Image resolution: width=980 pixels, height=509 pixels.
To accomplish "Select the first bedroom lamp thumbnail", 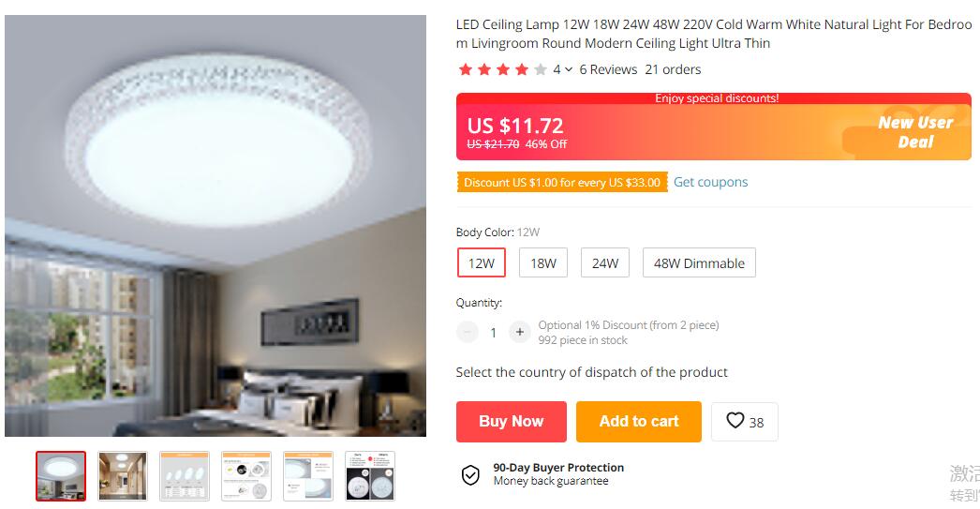I will pos(61,476).
